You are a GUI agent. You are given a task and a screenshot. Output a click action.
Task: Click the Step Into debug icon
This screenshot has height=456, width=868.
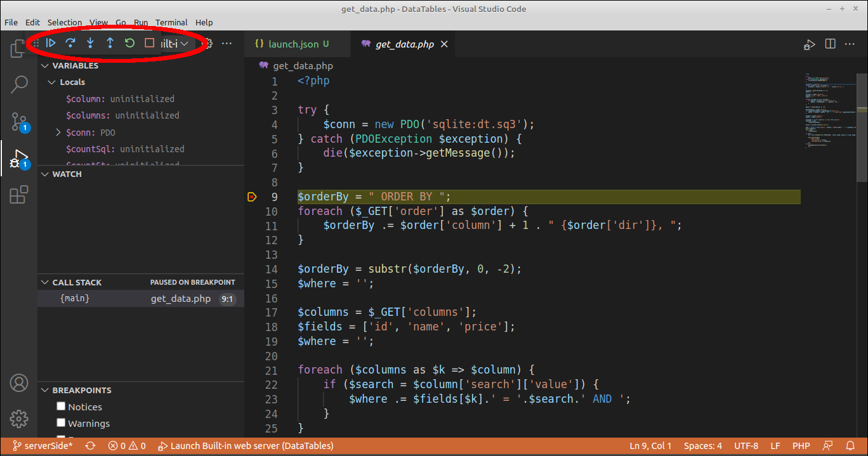click(90, 43)
